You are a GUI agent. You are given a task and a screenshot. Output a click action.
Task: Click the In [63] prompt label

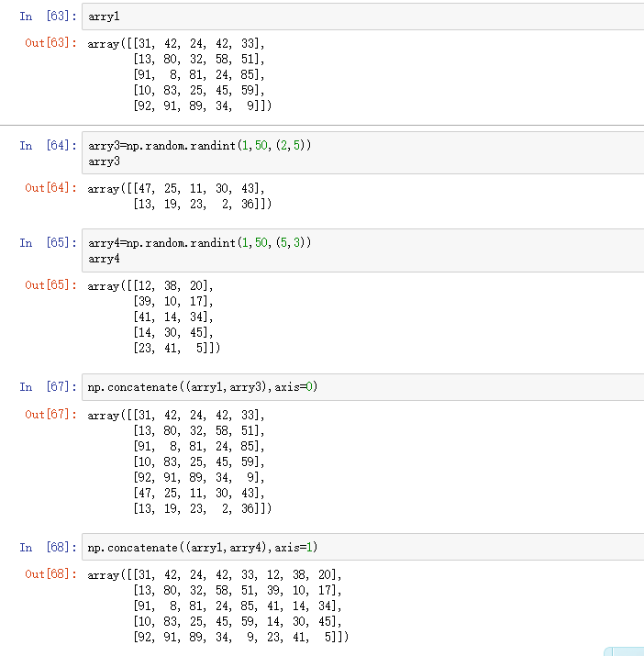pos(48,17)
